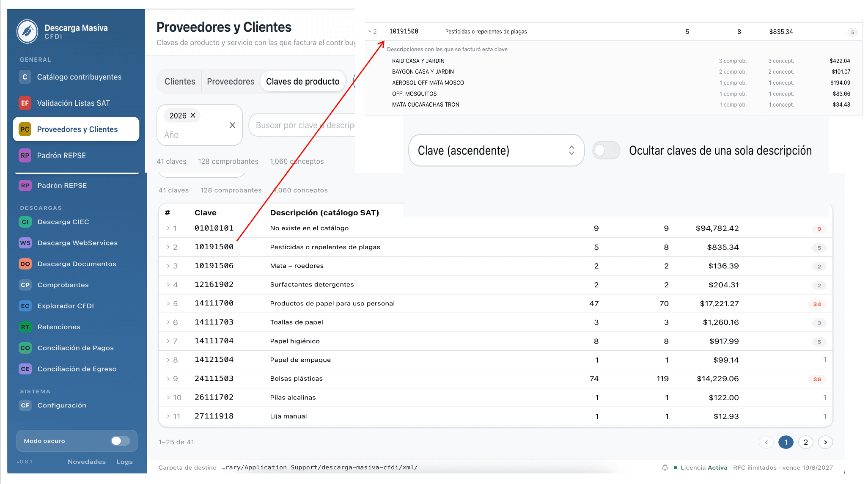This screenshot has width=868, height=484.
Task: Open the Clave (ascendente) sort dropdown
Action: click(496, 150)
